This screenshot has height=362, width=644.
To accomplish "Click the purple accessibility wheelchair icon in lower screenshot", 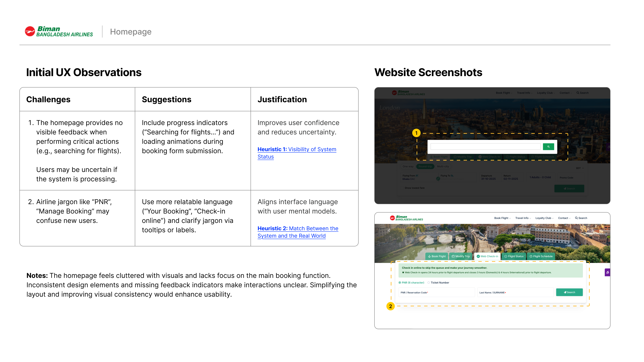I will coord(607,272).
